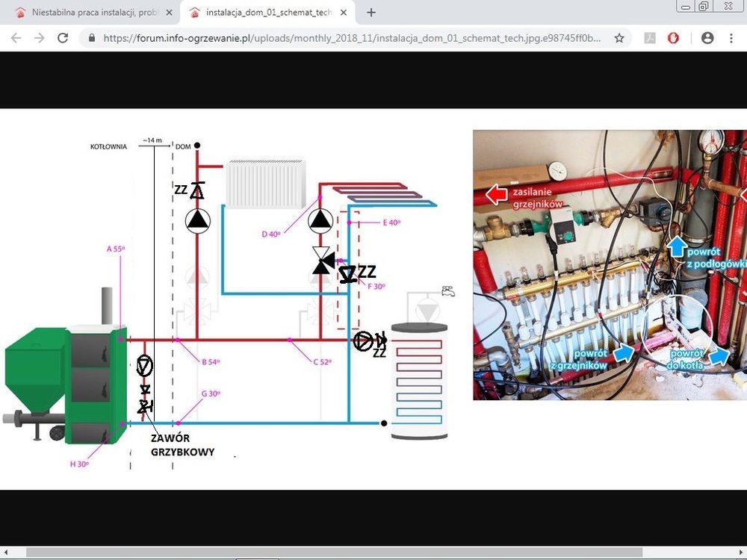Reload the current page
747x560 pixels.
(x=63, y=38)
